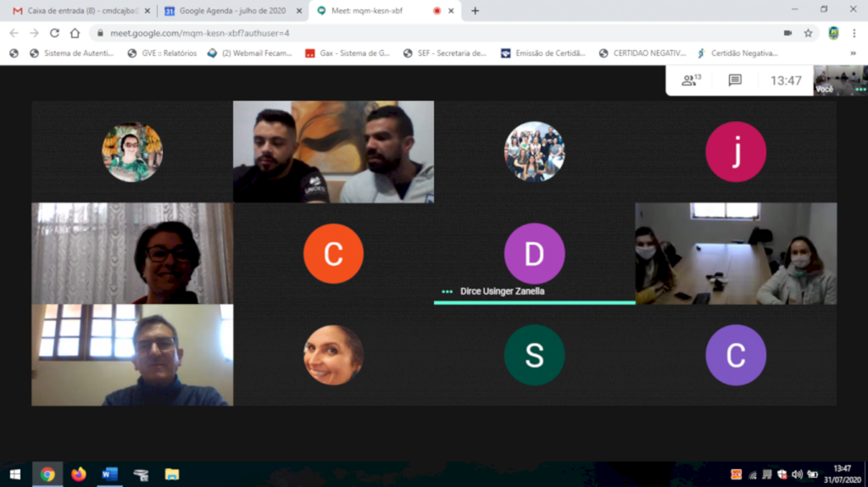The height and width of the screenshot is (487, 868).
Task: Open the camera permission icon in address bar
Action: [787, 33]
